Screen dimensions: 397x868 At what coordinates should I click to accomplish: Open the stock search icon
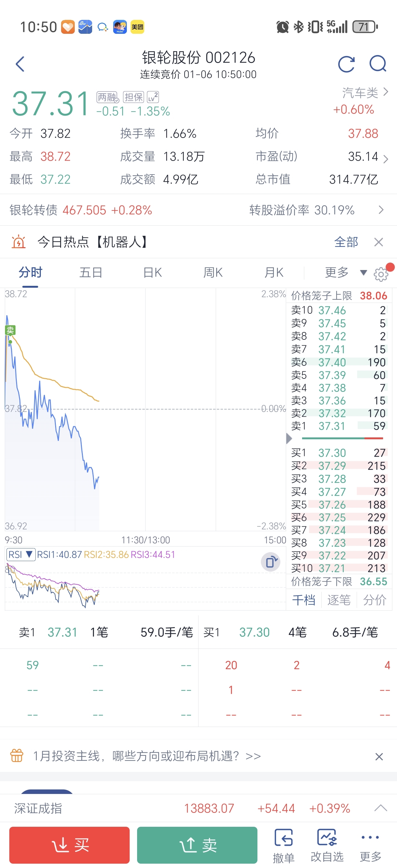tap(378, 64)
